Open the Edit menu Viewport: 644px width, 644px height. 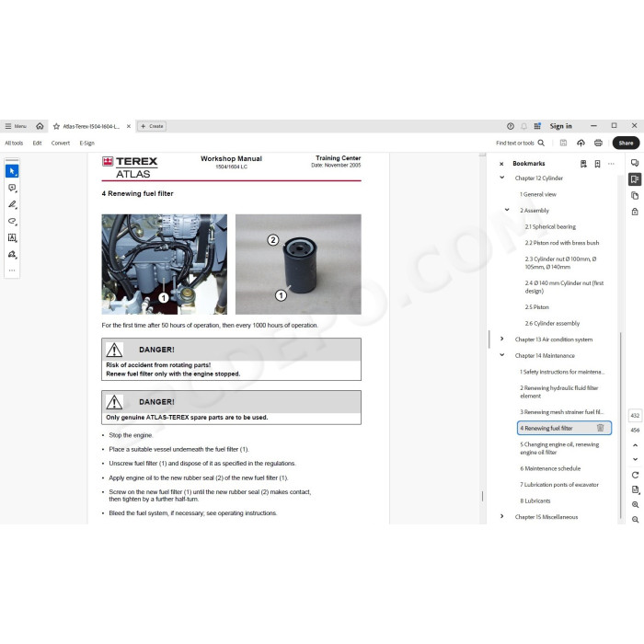38,143
